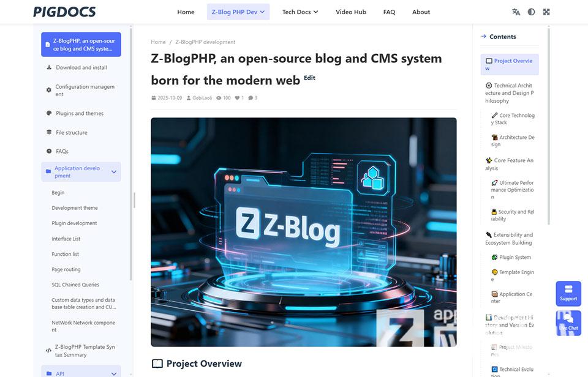This screenshot has width=588, height=377.
Task: Click the Plugins and themes palette icon
Action: (49, 113)
